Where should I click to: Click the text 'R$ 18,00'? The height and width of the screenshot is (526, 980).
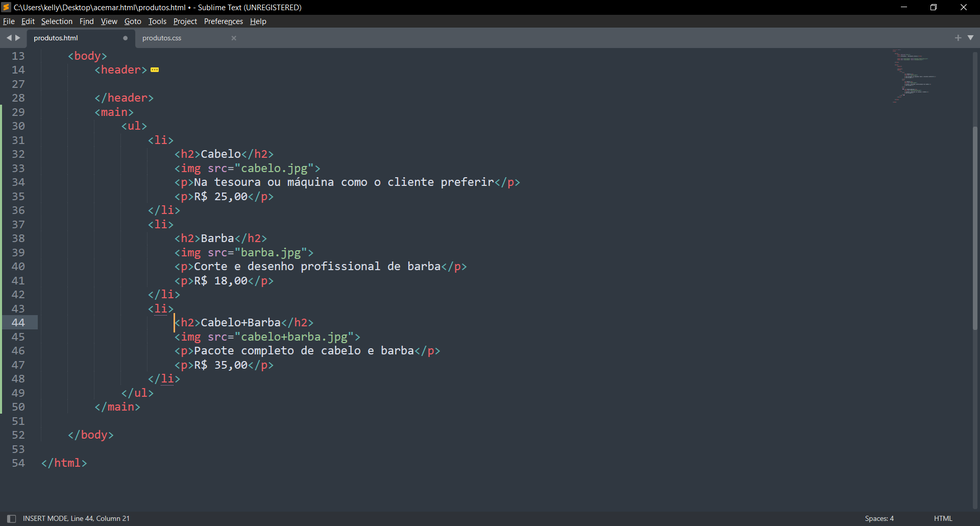click(220, 281)
